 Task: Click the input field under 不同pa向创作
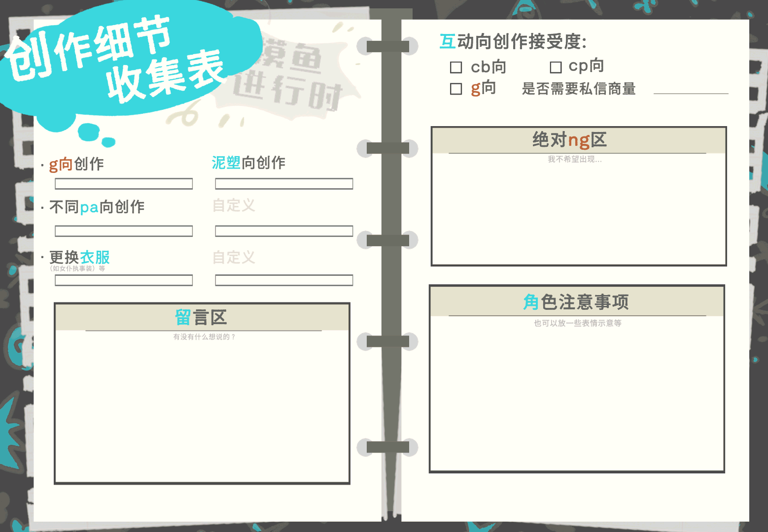[124, 231]
